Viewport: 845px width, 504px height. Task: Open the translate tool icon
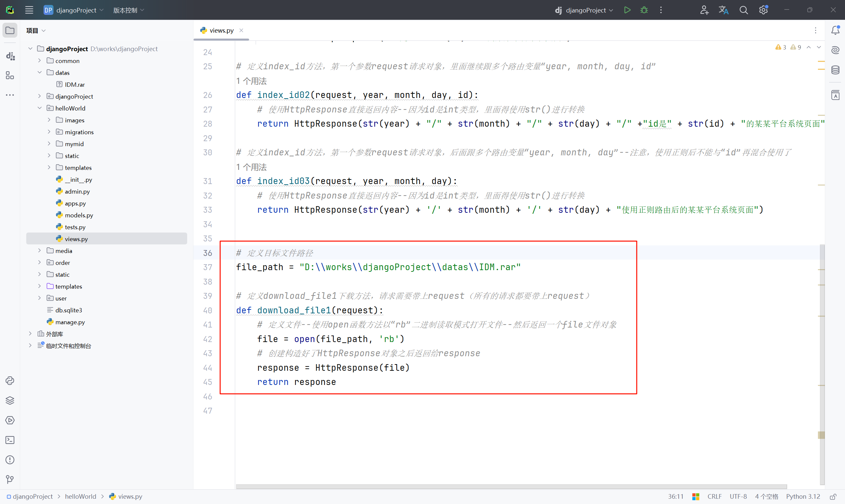(724, 10)
